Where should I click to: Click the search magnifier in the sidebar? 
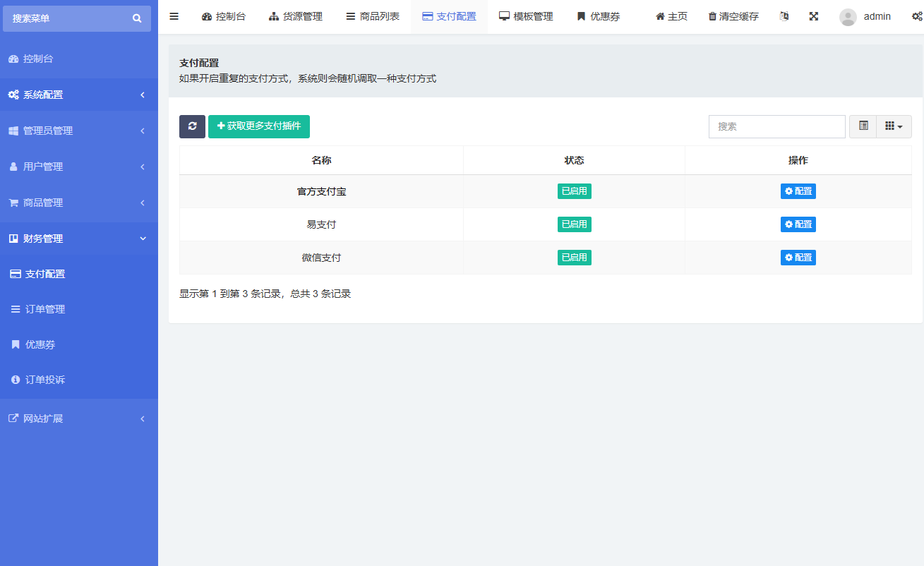pyautogui.click(x=136, y=18)
